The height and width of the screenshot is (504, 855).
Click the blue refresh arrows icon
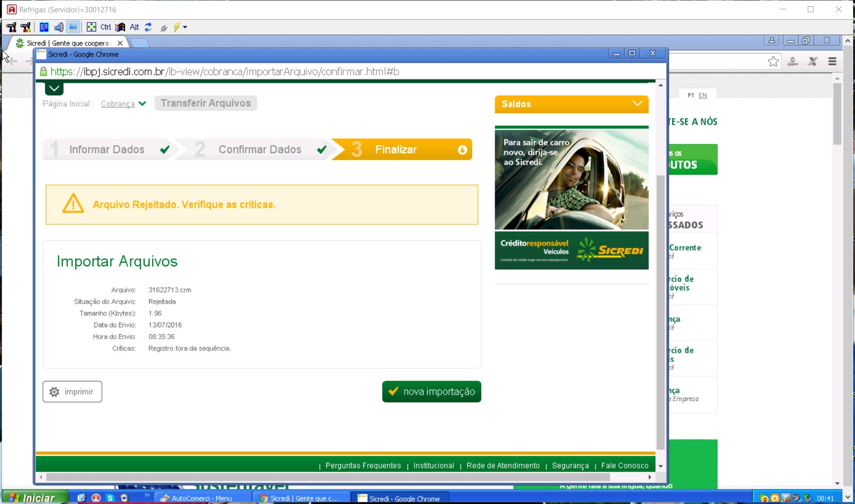(x=148, y=27)
